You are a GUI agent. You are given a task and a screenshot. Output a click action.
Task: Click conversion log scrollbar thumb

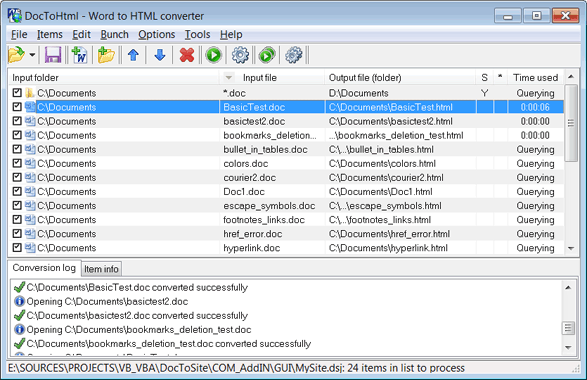pyautogui.click(x=568, y=328)
